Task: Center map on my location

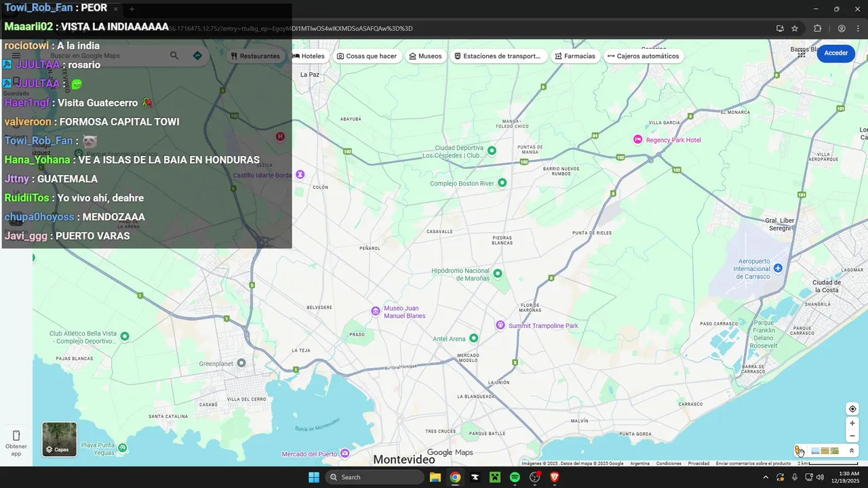Action: pos(852,409)
